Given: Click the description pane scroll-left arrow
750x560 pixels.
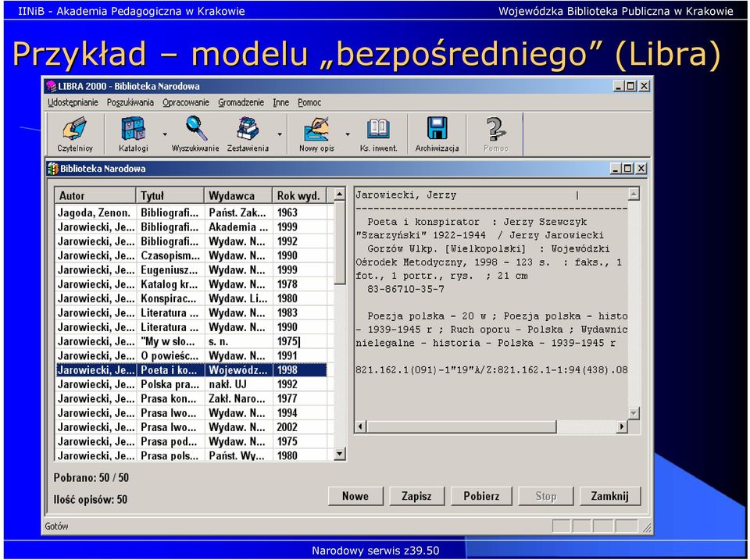Looking at the screenshot, I should 361,426.
